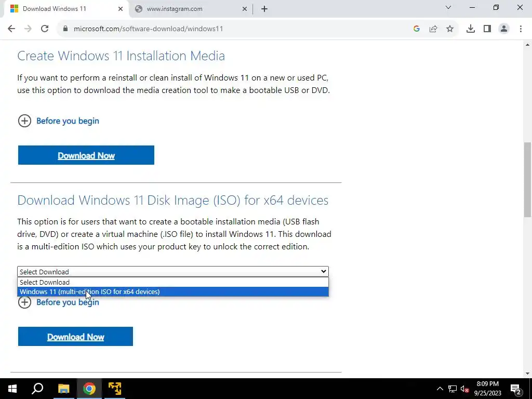Open the network tray icon
The width and height of the screenshot is (532, 399).
[453, 389]
